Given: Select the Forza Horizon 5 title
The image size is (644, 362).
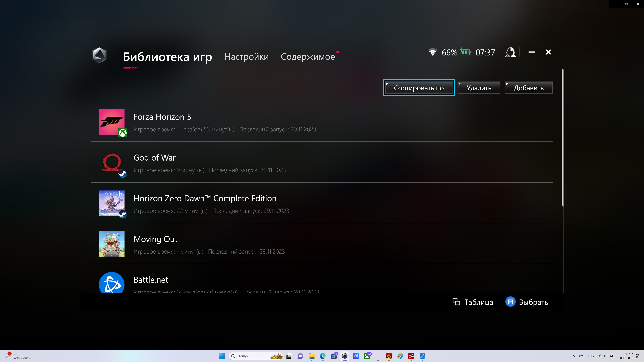Looking at the screenshot, I should [162, 117].
